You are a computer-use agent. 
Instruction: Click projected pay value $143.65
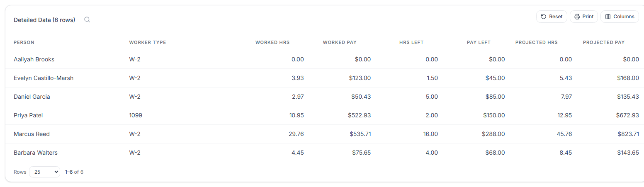[628, 153]
